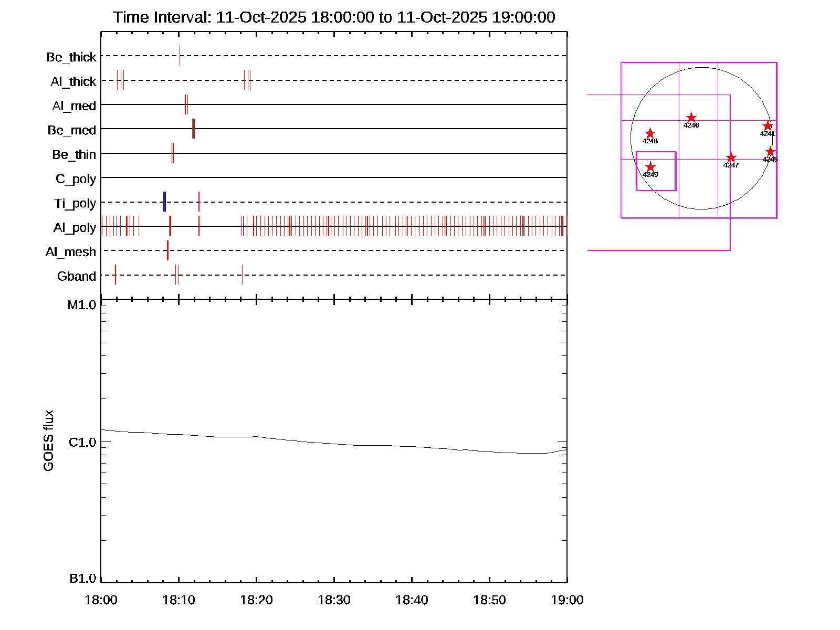Click the red markers on Be_med row
This screenshot has width=840, height=630.
193,129
